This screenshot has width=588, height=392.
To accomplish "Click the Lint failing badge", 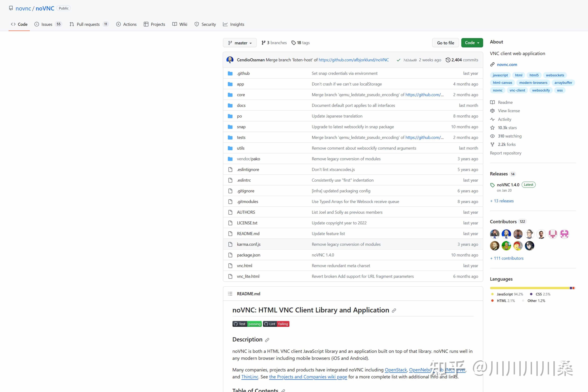I will (x=276, y=324).
